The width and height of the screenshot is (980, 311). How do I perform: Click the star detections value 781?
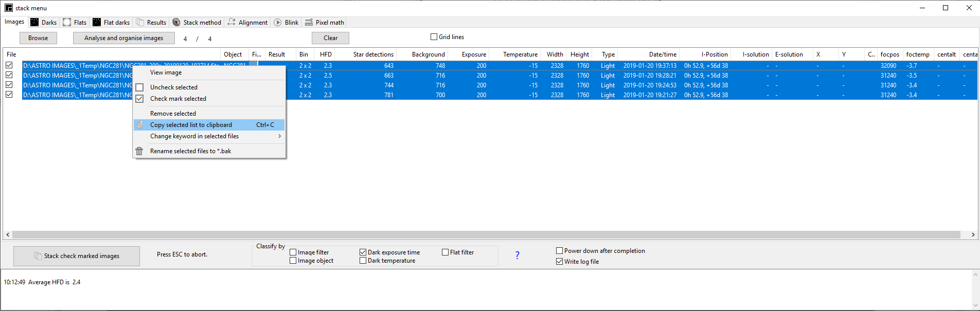click(388, 95)
